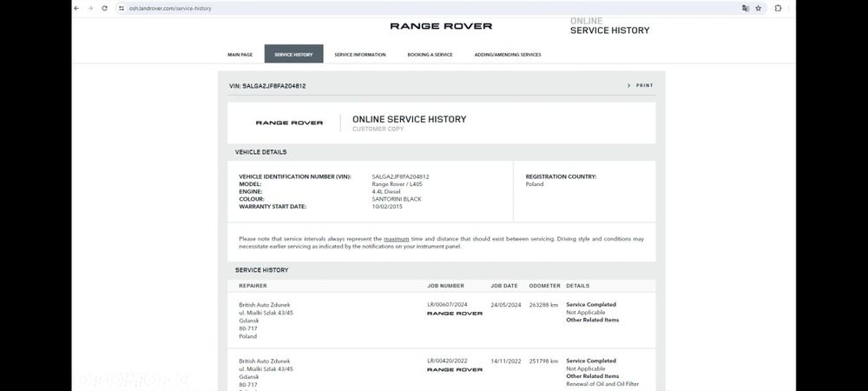Click the Service History section header
The height and width of the screenshot is (391, 868).
(261, 270)
